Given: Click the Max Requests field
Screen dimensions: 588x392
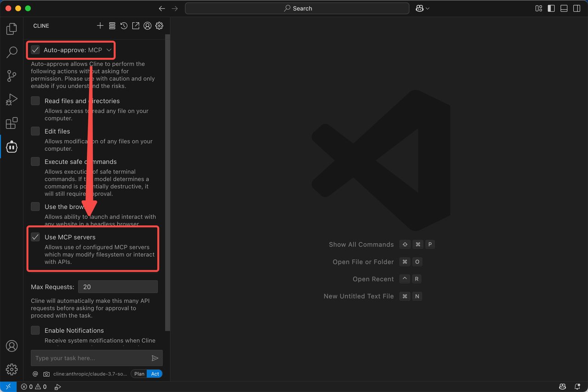Looking at the screenshot, I should coord(118,287).
